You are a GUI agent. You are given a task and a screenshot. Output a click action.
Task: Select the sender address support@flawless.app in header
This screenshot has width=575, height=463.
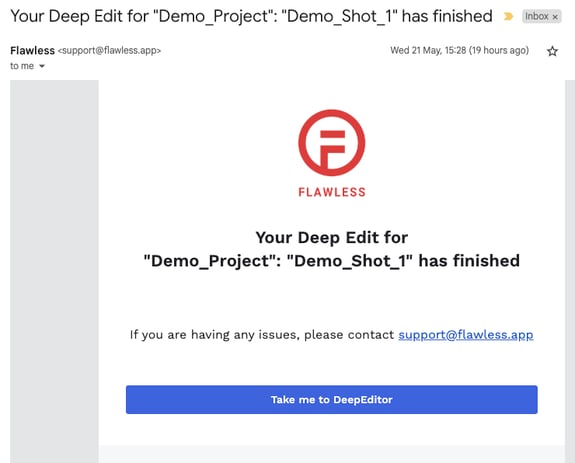[x=110, y=51]
